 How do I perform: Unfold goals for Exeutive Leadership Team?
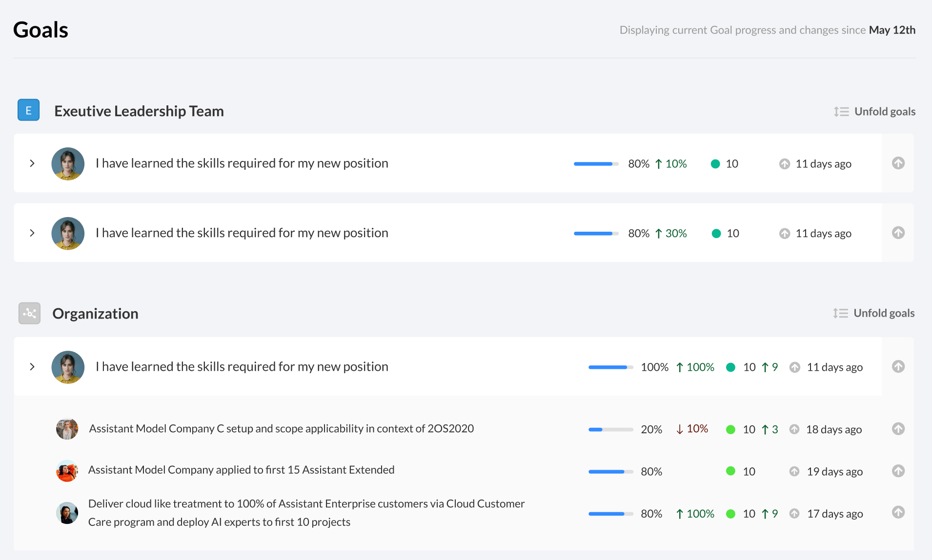(x=874, y=112)
